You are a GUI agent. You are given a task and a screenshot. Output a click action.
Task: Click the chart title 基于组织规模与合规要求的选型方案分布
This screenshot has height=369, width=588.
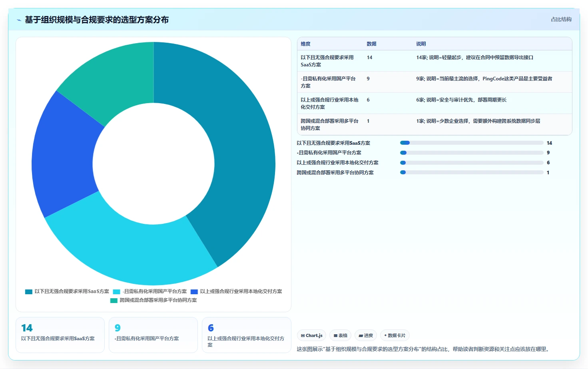97,20
